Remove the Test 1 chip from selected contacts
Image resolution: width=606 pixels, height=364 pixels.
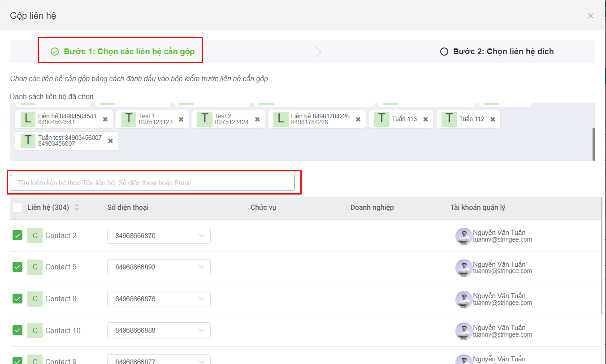tap(182, 119)
